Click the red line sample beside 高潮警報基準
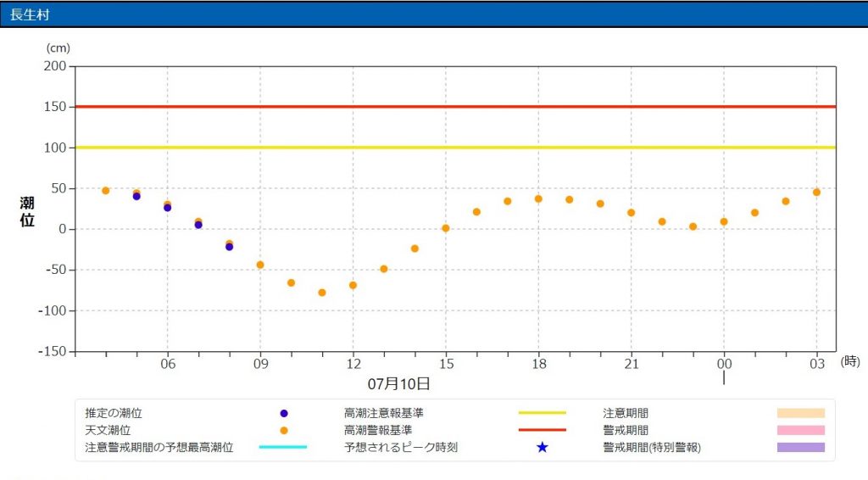This screenshot has width=868, height=480. (x=542, y=430)
